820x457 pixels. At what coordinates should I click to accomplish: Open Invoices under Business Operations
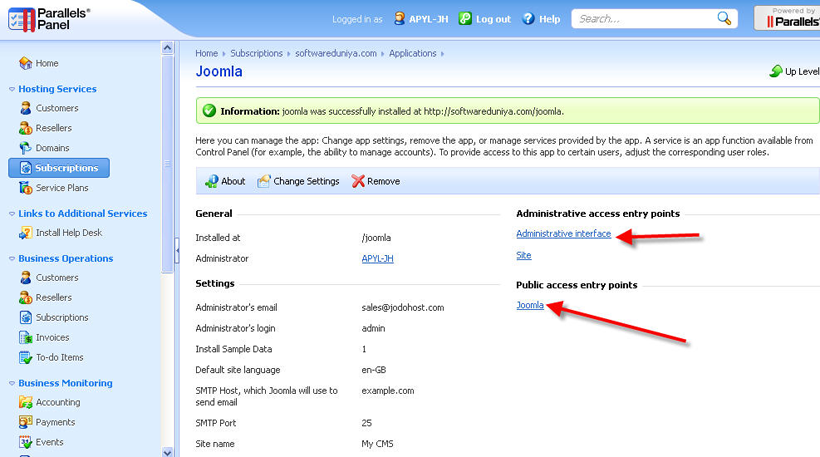coord(52,337)
